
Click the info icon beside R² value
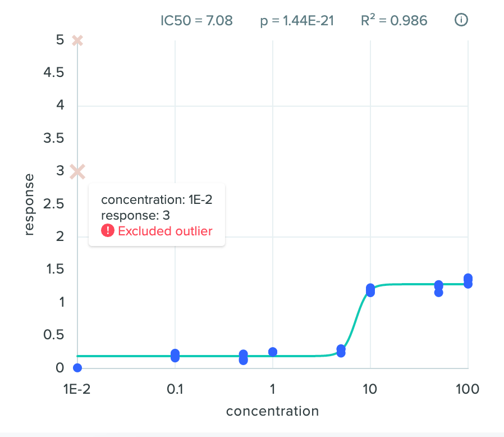461,21
